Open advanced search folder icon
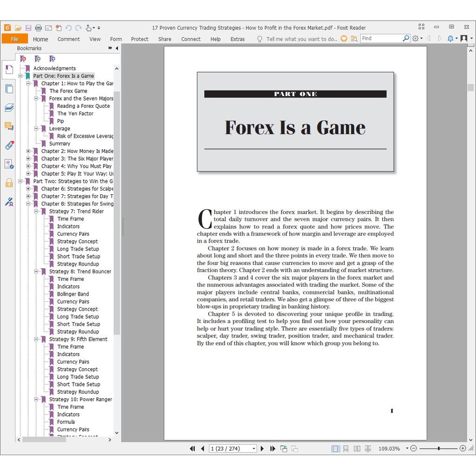Viewport: 476px width, 476px height. (x=354, y=39)
